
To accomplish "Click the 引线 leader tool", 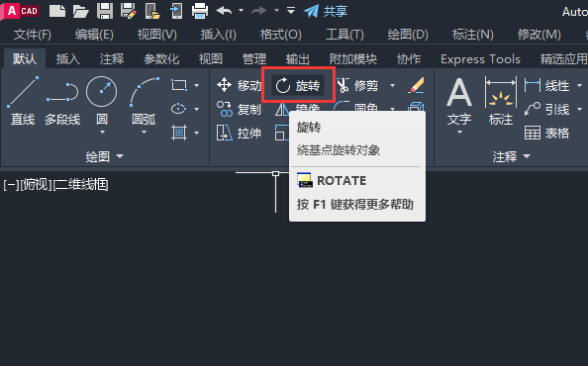I will click(546, 110).
